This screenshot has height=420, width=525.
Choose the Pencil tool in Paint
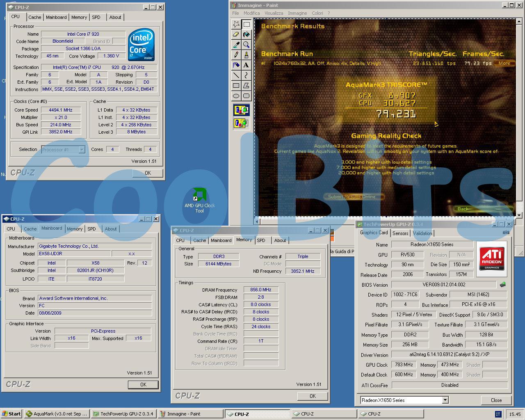coord(236,55)
